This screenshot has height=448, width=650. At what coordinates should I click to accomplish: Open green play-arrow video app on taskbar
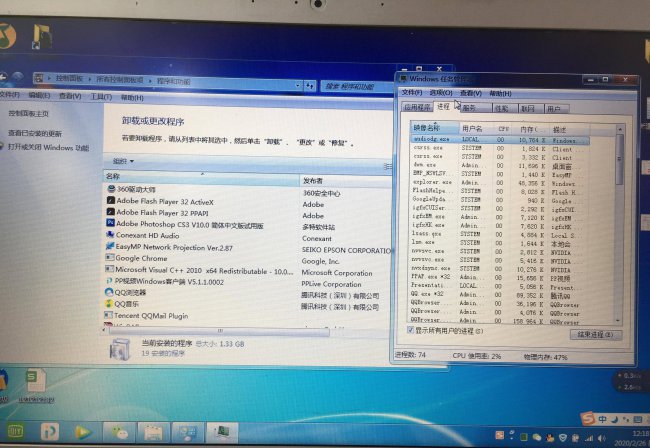coord(82,433)
